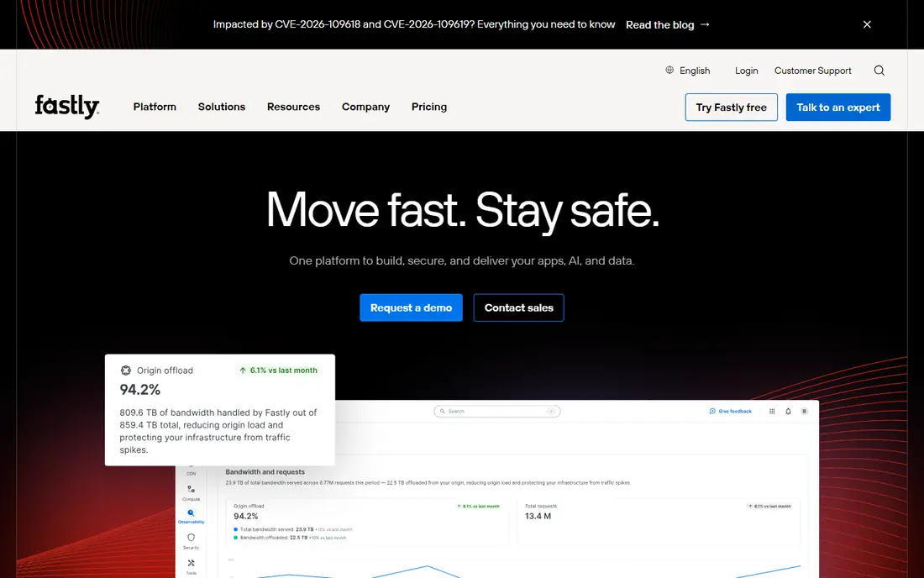Open the user avatar in dashboard header
This screenshot has width=924, height=578.
[x=805, y=412]
